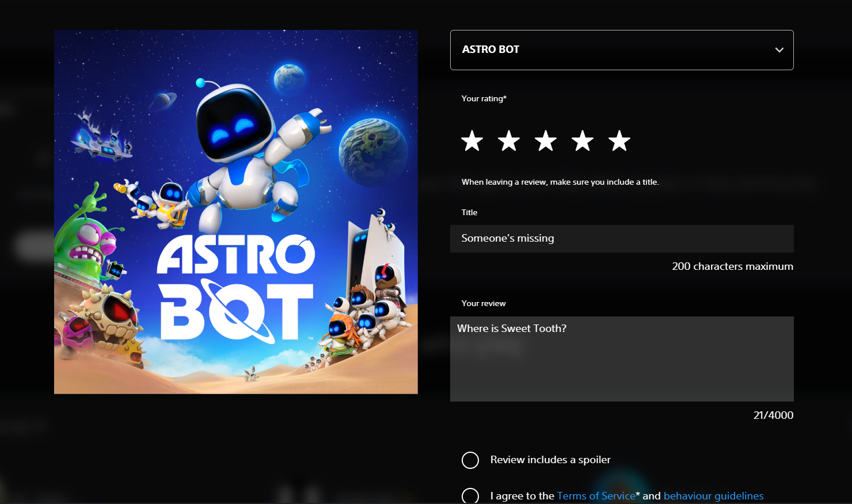Click the 21/4000 character counter

773,415
